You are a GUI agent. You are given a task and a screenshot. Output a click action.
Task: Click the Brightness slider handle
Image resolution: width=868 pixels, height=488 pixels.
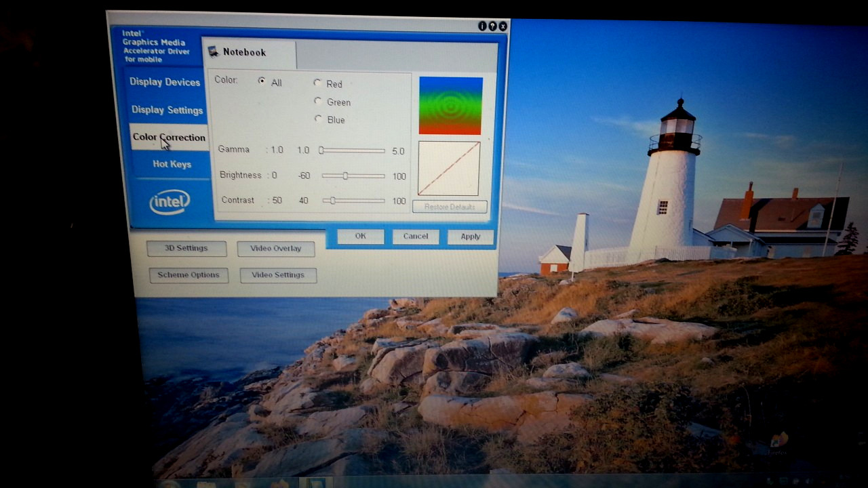pos(345,176)
